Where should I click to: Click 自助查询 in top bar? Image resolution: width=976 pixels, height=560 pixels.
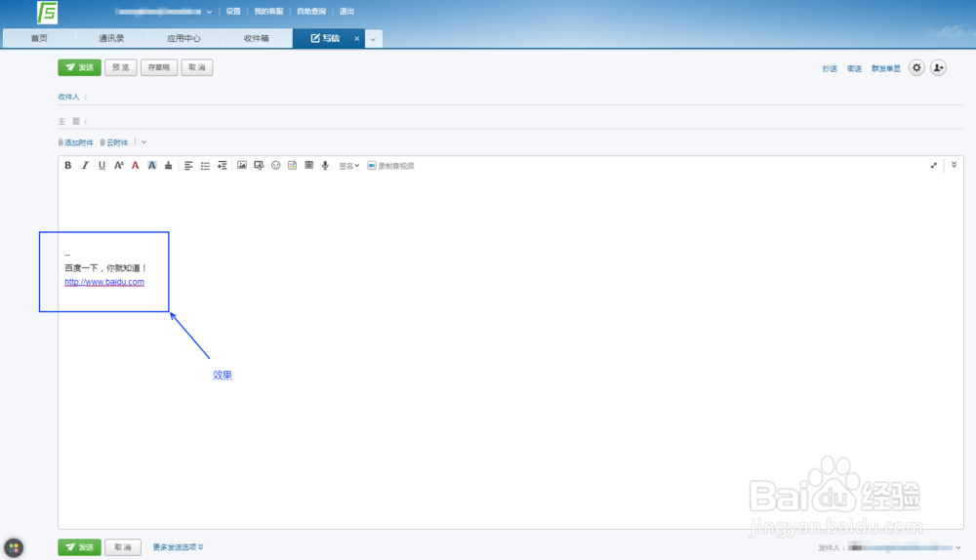pyautogui.click(x=311, y=11)
